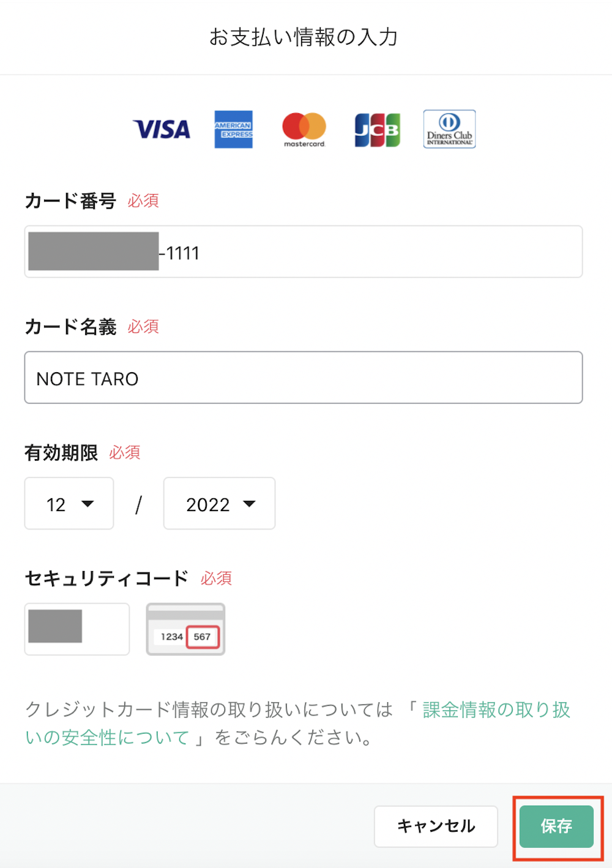Focus the card number field ending in 1111

(304, 252)
